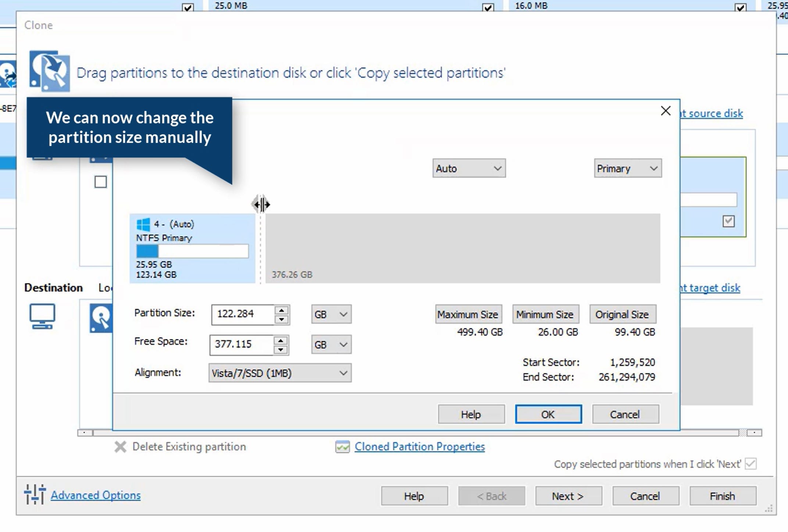Open the Cloned Partition Properties link
Image resolution: width=788 pixels, height=532 pixels.
[x=420, y=447]
